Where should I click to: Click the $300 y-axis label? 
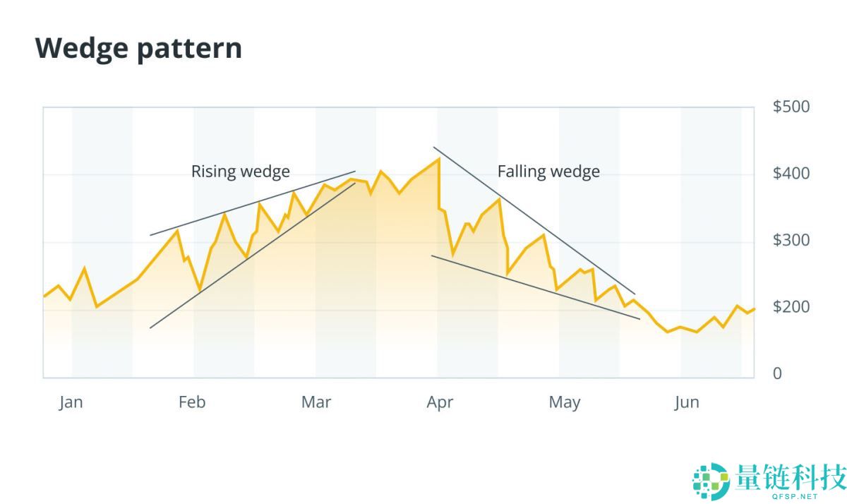pyautogui.click(x=791, y=240)
